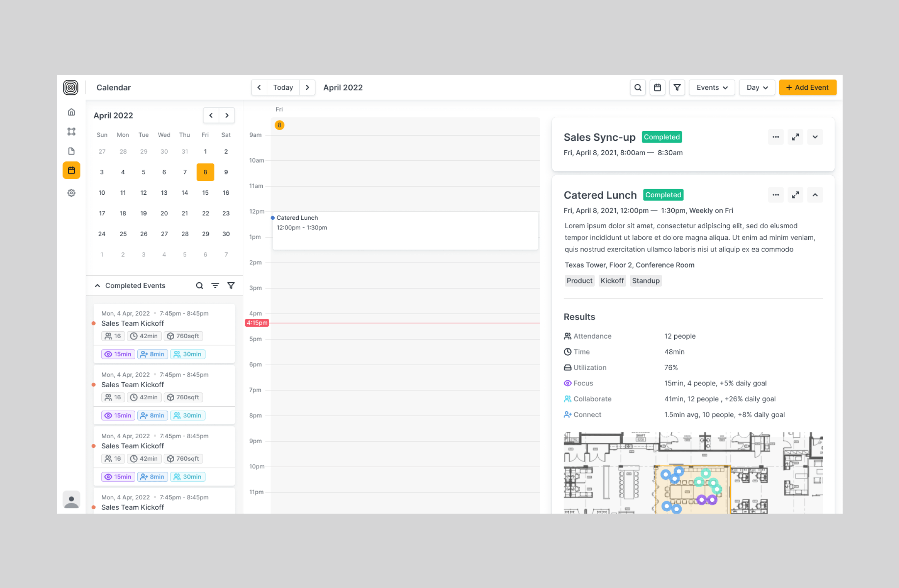This screenshot has height=588, width=899.
Task: Sort the Completed Events list
Action: (215, 285)
